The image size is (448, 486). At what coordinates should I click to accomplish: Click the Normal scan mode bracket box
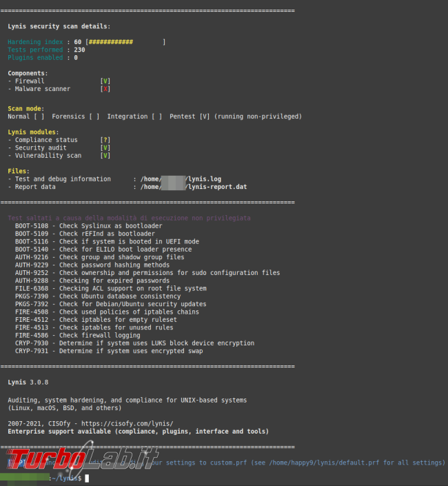(x=39, y=117)
